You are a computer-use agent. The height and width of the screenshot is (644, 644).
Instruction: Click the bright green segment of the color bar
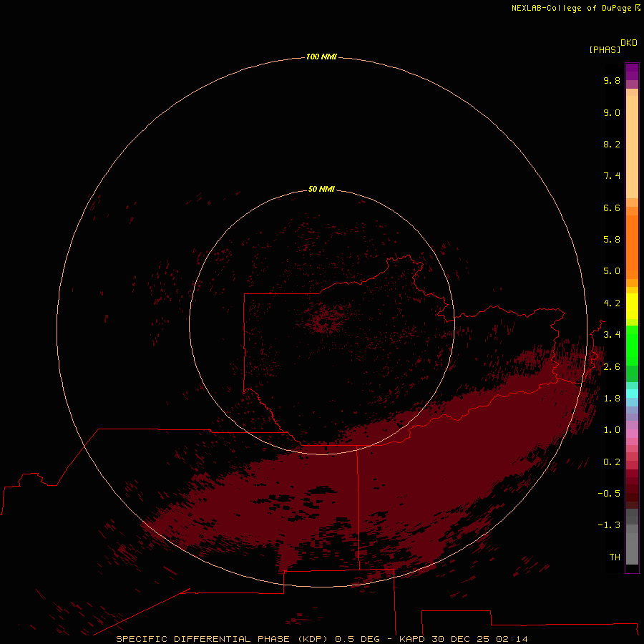[632, 345]
